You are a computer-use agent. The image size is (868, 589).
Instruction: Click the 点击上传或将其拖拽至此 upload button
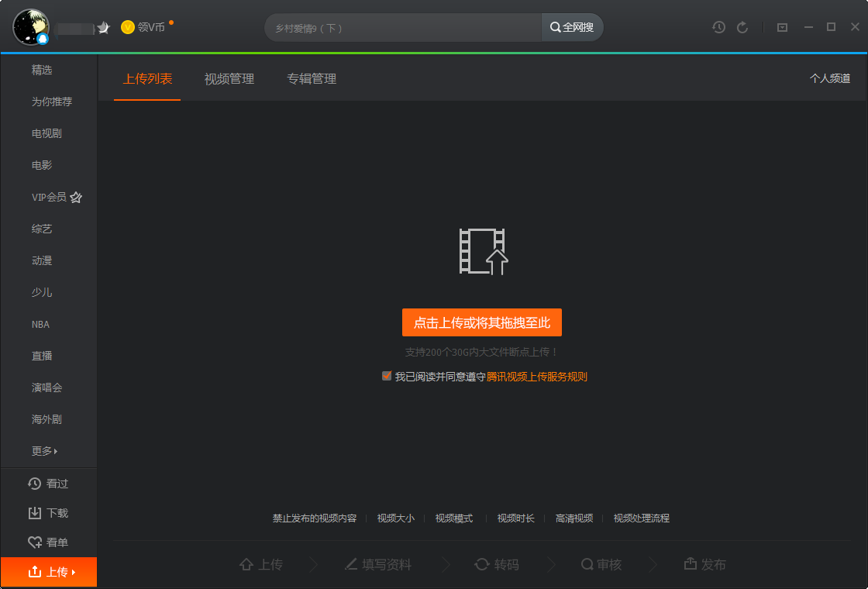pos(482,322)
